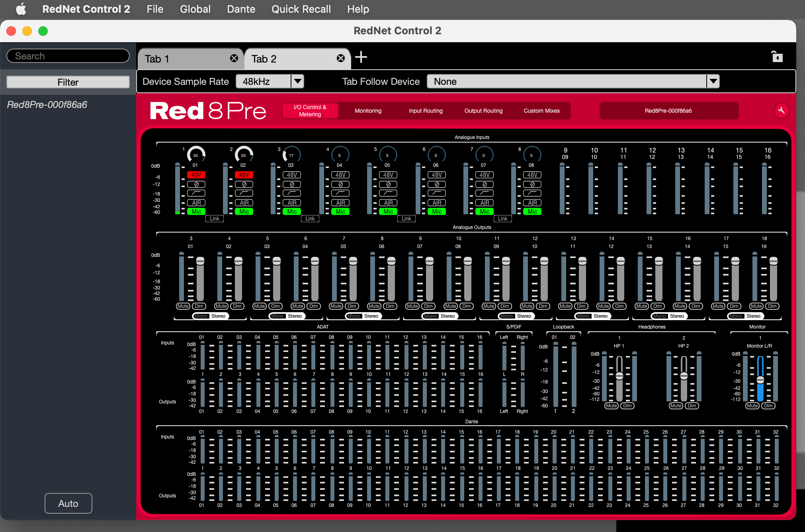Open the Monitoring page
Image resolution: width=805 pixels, height=532 pixels.
[x=368, y=111]
